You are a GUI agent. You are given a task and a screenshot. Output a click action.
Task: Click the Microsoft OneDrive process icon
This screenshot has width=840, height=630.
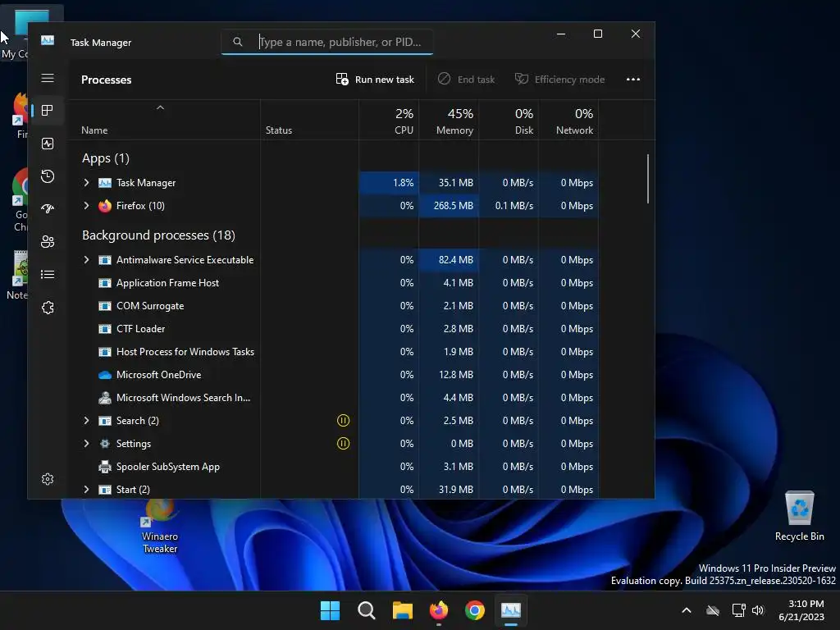tap(105, 375)
